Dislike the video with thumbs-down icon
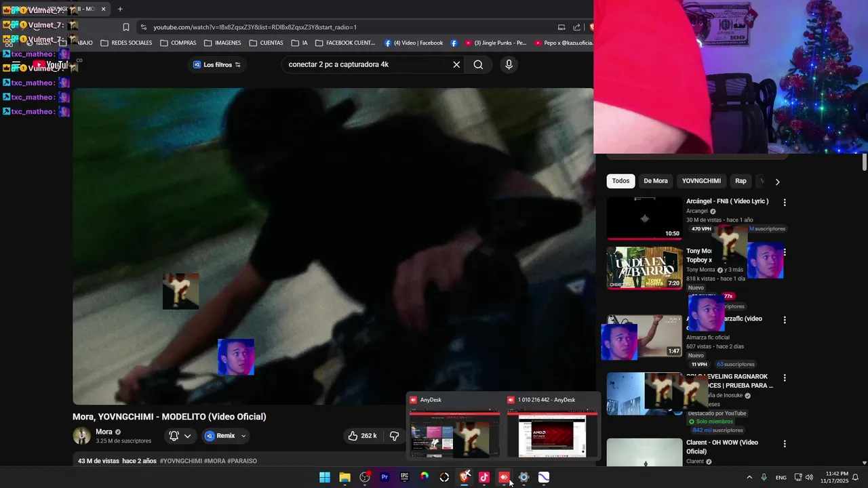The image size is (868, 488). (394, 436)
